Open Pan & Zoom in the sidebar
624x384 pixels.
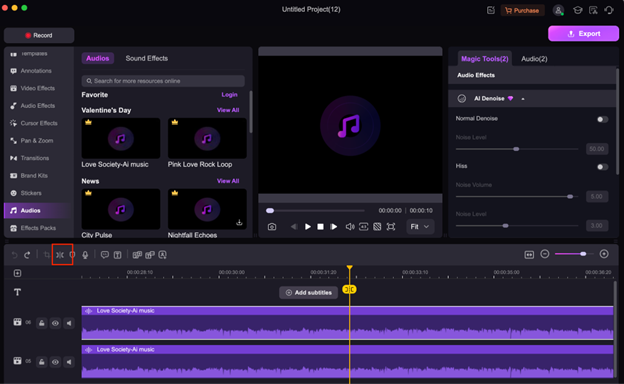[x=37, y=140]
